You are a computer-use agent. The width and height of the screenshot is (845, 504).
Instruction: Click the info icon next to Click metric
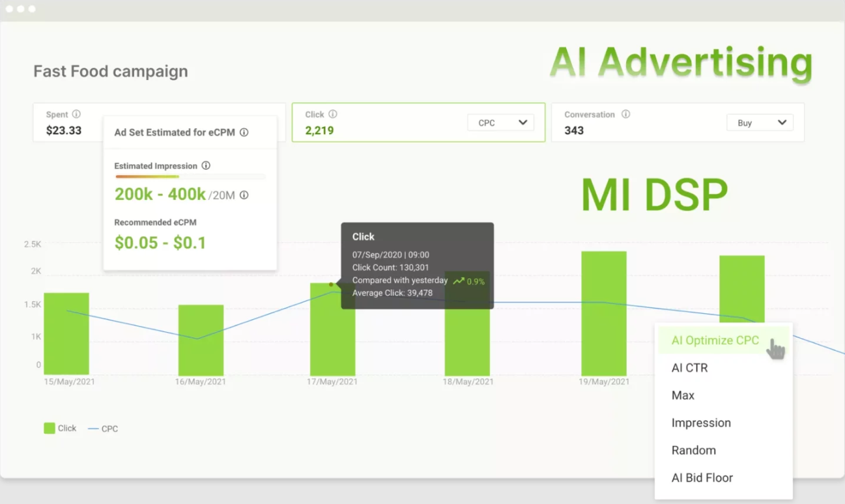click(x=332, y=114)
